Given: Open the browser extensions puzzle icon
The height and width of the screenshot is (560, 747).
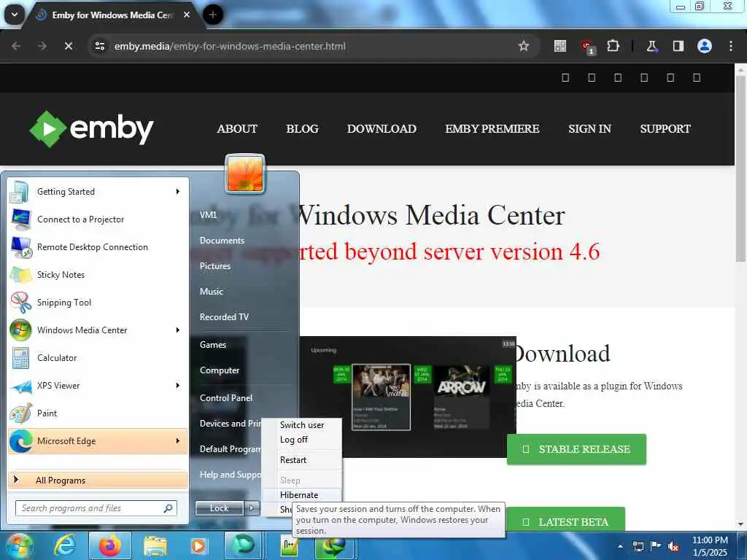Looking at the screenshot, I should [613, 46].
